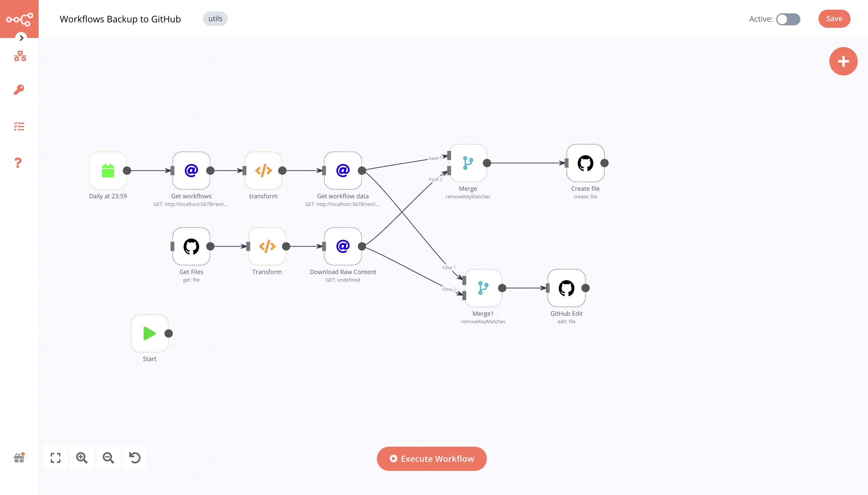Click the Save button top right

[834, 18]
